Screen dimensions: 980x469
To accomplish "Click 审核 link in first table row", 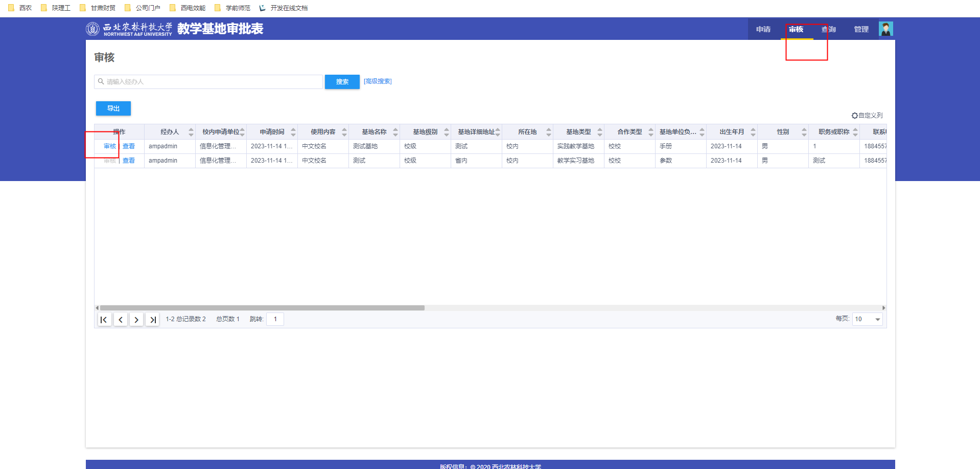I will click(110, 146).
